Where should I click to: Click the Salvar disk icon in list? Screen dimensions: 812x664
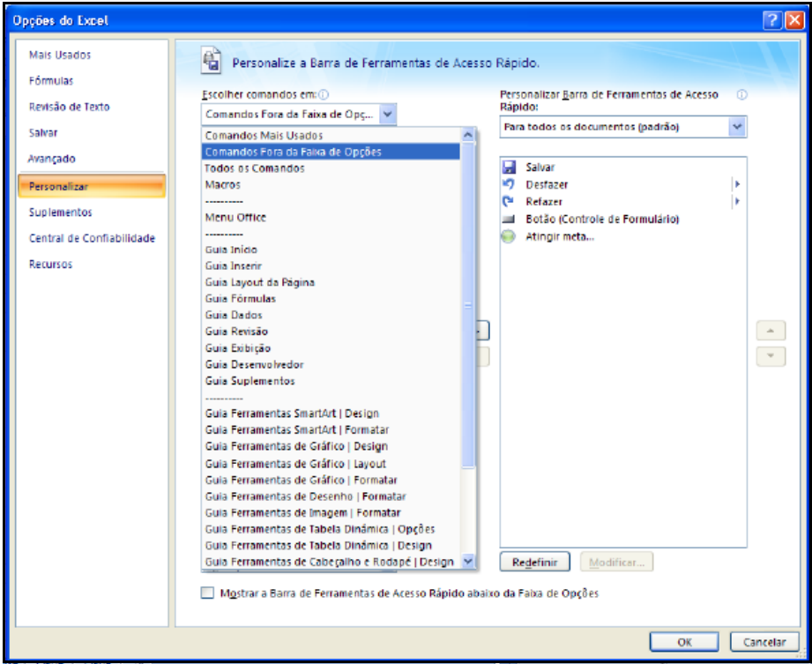509,167
